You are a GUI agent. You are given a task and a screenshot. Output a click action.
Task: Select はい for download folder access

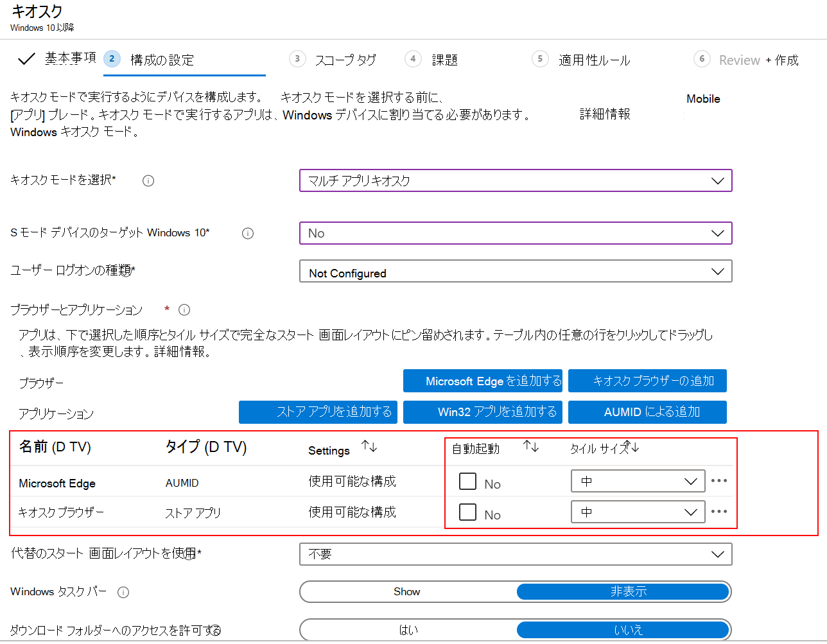407,631
